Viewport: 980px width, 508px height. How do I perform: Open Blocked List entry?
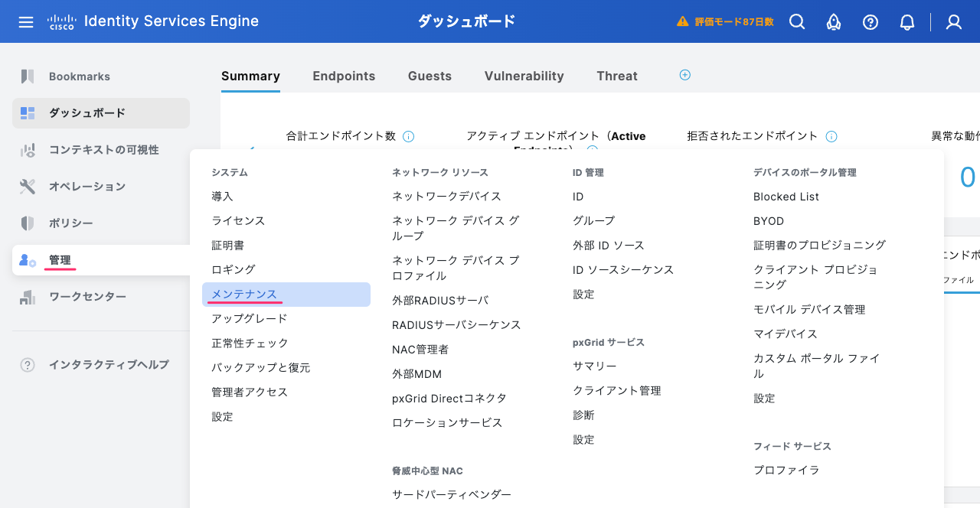coord(786,197)
